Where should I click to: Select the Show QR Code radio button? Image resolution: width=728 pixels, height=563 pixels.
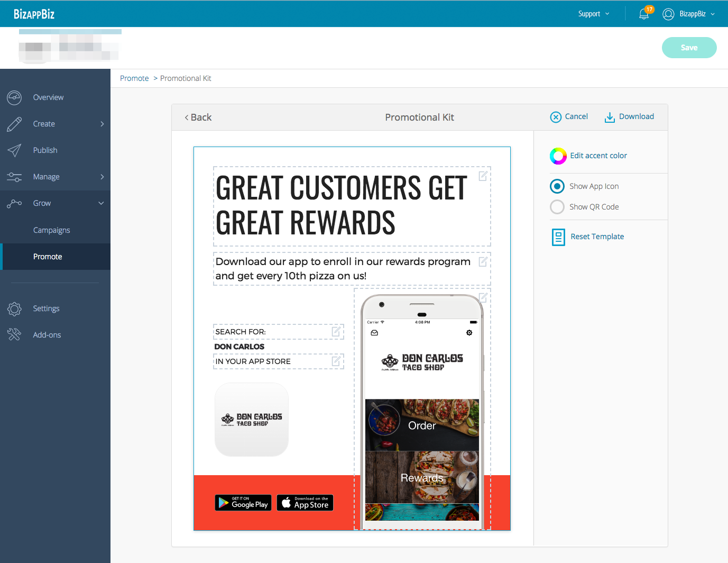point(557,207)
